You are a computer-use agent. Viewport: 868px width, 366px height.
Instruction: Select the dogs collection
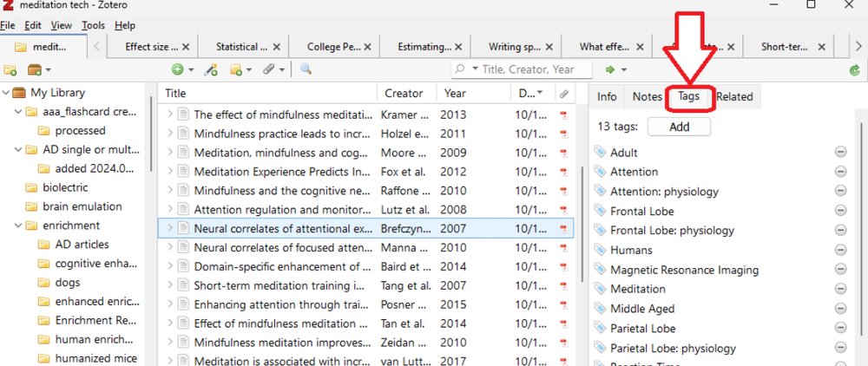click(68, 283)
